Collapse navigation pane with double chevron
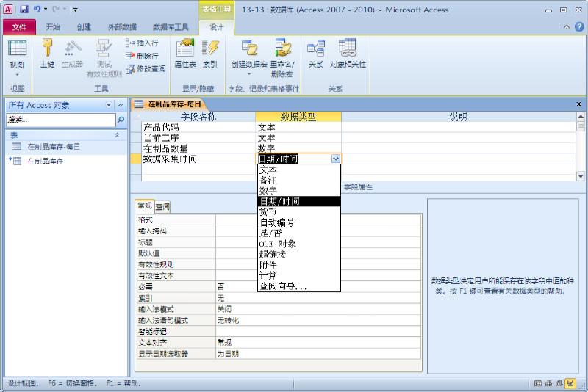The height and width of the screenshot is (392, 588). coord(121,105)
